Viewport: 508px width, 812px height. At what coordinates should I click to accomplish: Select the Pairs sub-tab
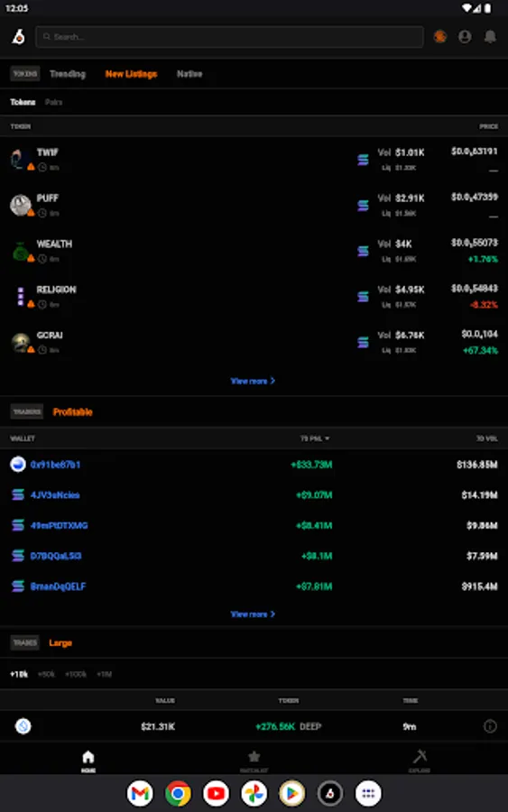pyautogui.click(x=54, y=102)
